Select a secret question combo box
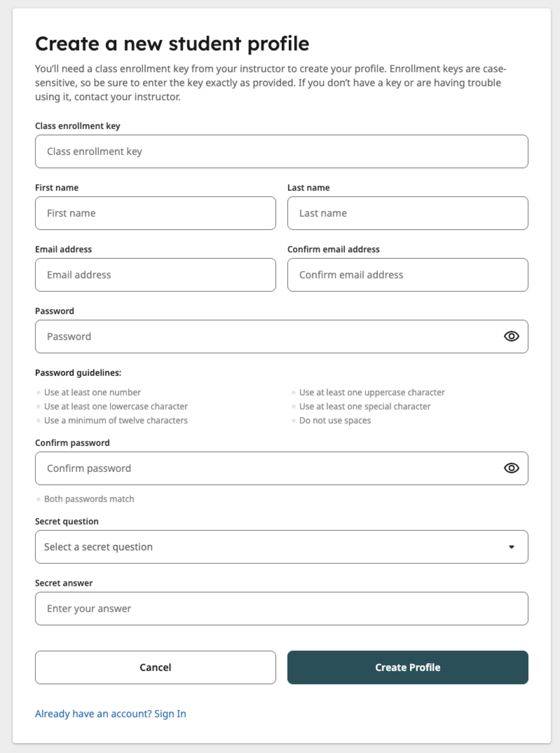Viewport: 560px width, 753px height. pos(281,547)
